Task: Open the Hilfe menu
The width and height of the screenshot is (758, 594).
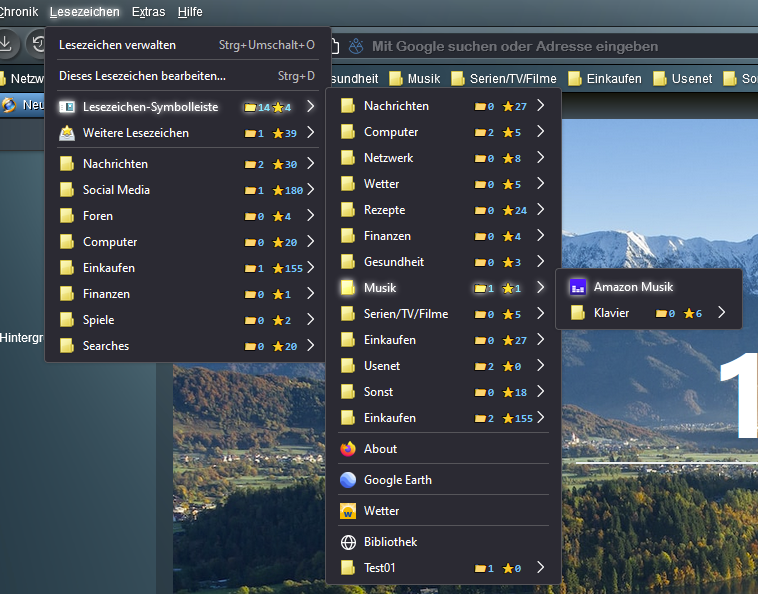Action: point(190,12)
